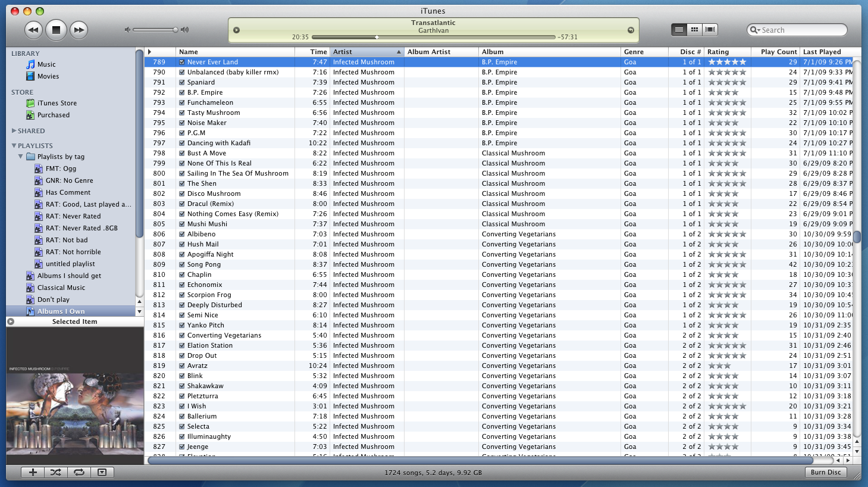Click the track list vertical scrollbar thumb

tap(857, 238)
